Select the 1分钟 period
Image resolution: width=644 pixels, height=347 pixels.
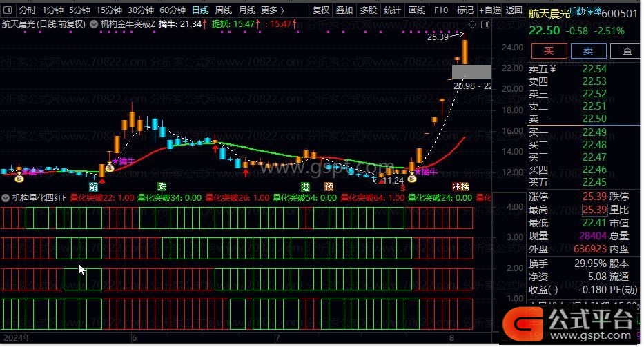pyautogui.click(x=52, y=10)
